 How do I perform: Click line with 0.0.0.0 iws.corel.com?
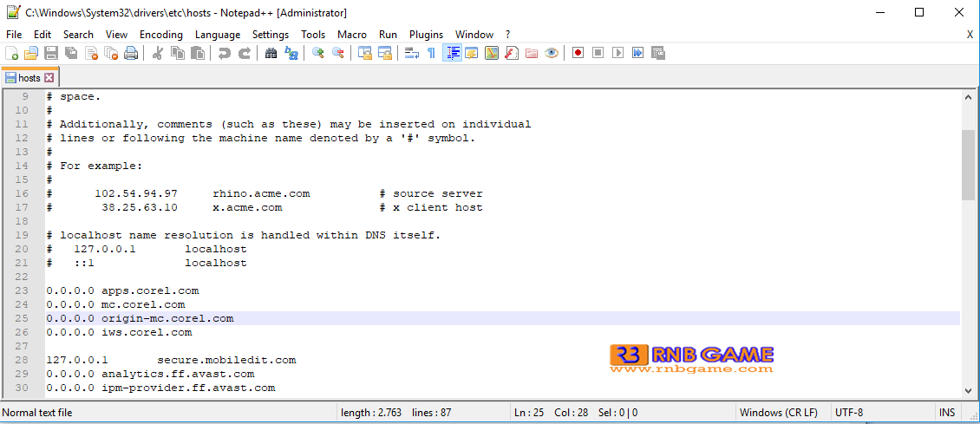tap(502, 333)
